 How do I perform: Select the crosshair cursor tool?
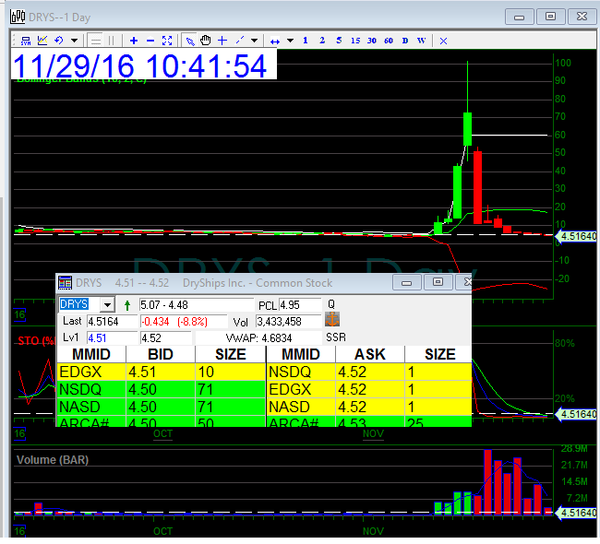(222, 40)
